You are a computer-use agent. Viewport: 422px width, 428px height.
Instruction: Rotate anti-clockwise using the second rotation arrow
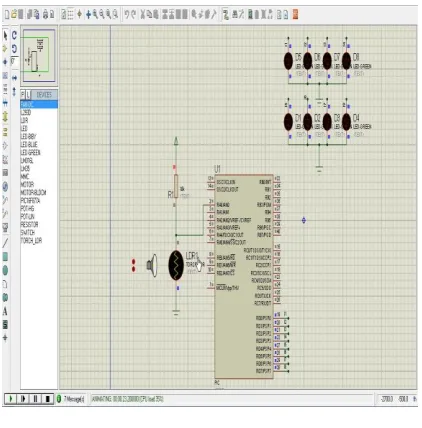[x=14, y=49]
